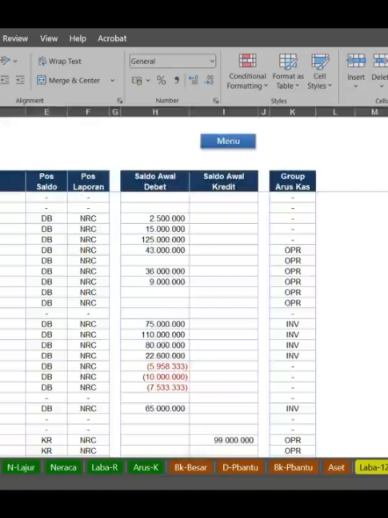This screenshot has width=388, height=518.
Task: Open the View ribbon tab
Action: [49, 39]
